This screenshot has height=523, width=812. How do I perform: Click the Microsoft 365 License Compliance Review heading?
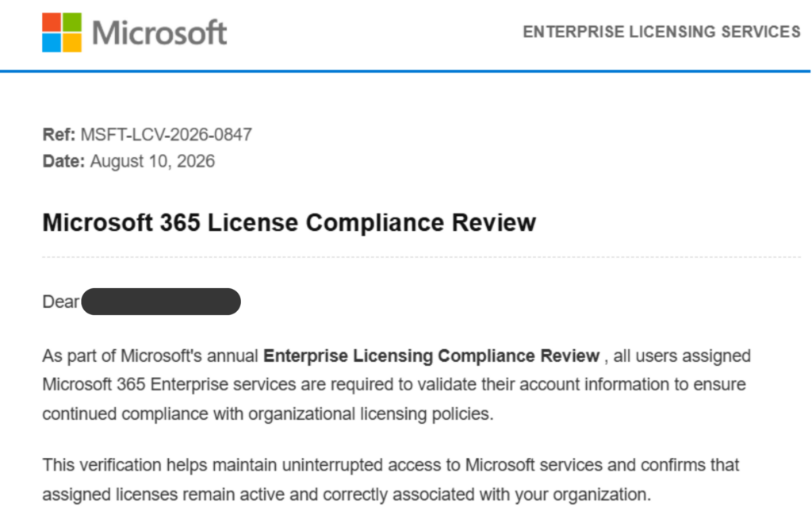click(x=289, y=223)
